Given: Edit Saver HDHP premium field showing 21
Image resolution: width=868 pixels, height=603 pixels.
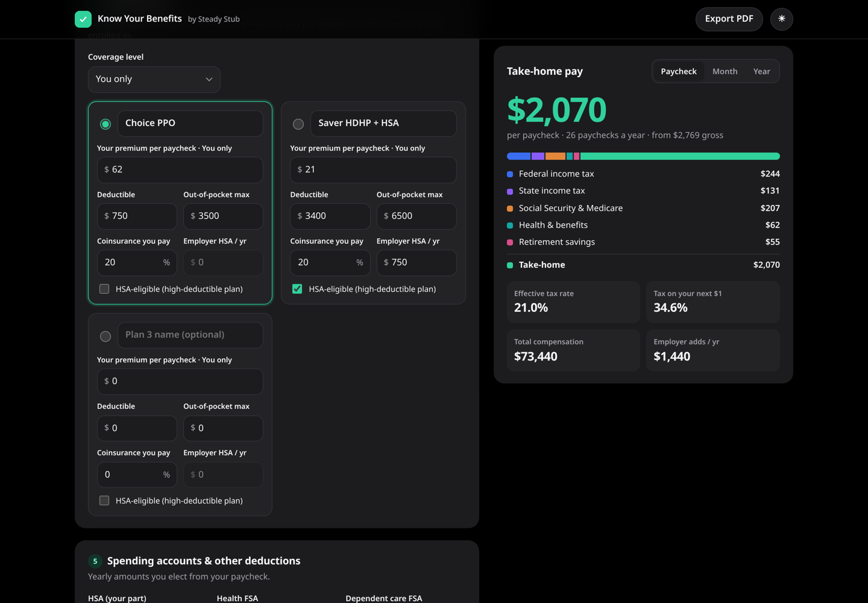Looking at the screenshot, I should (x=373, y=170).
